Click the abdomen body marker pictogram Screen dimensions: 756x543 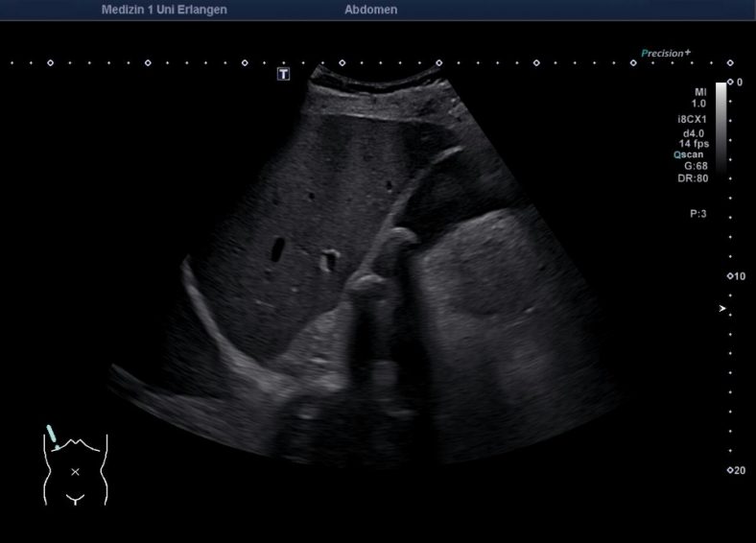(75, 469)
